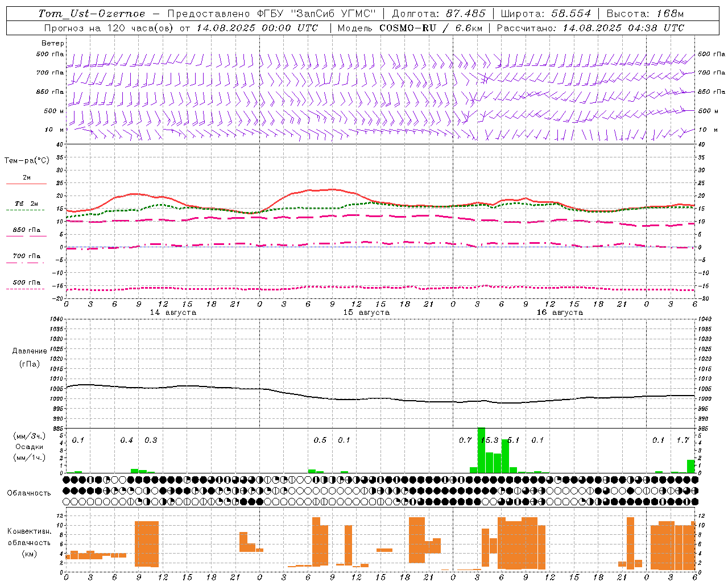Click the elevation text "Высота: 168м"
The width and height of the screenshot is (728, 582).
[x=645, y=14]
